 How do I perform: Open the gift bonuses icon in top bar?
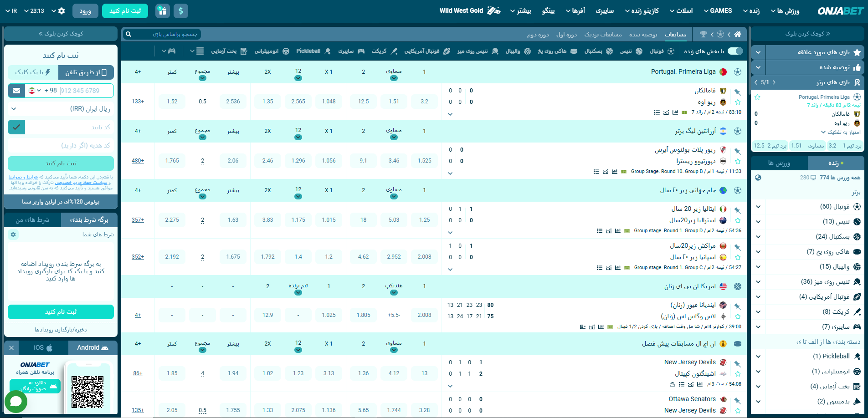point(163,10)
